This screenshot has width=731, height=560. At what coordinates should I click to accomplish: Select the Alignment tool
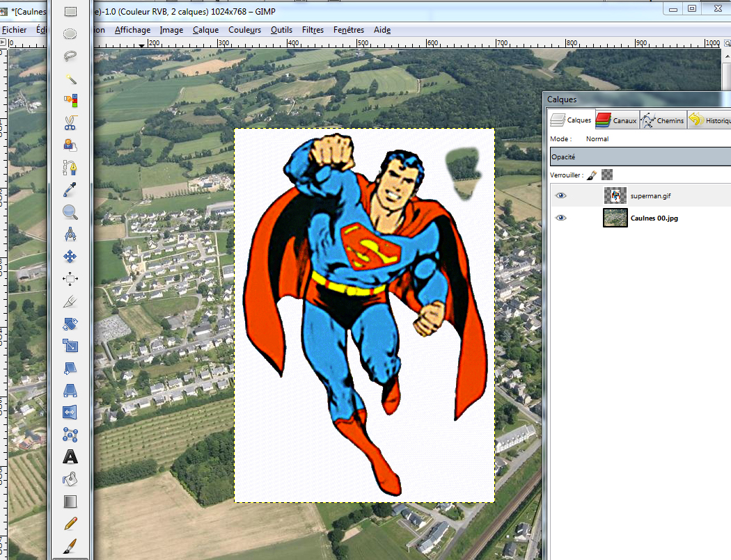70,279
